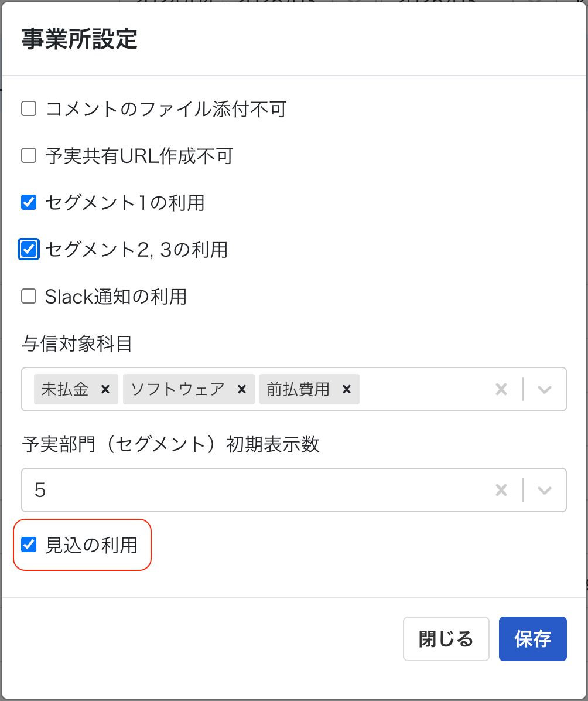This screenshot has height=701, width=588.
Task: Select the 未払金 tag label
Action: point(65,389)
